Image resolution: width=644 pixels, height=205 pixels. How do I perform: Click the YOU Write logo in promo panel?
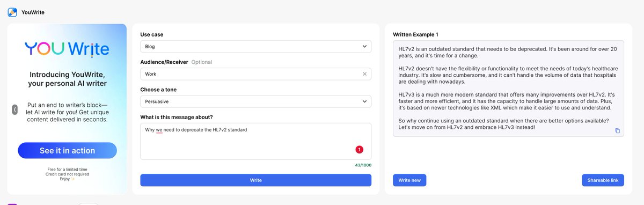pos(67,50)
